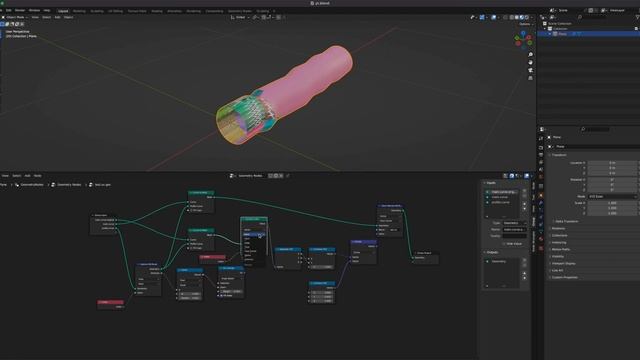The image size is (640, 360).
Task: Toggle the Hide Value checkbox
Action: (504, 244)
